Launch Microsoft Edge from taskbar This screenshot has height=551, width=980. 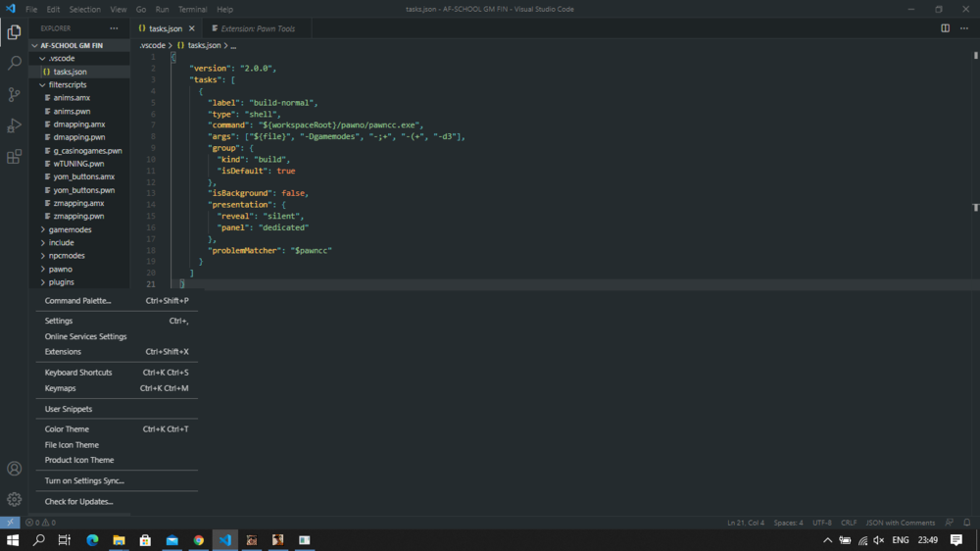tap(92, 540)
